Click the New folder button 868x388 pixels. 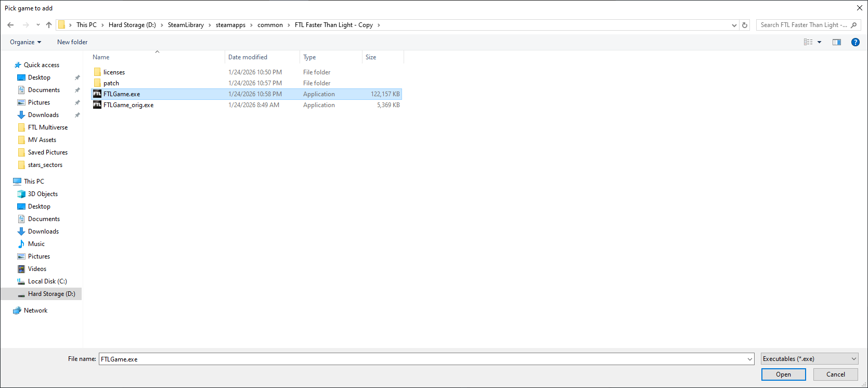72,42
